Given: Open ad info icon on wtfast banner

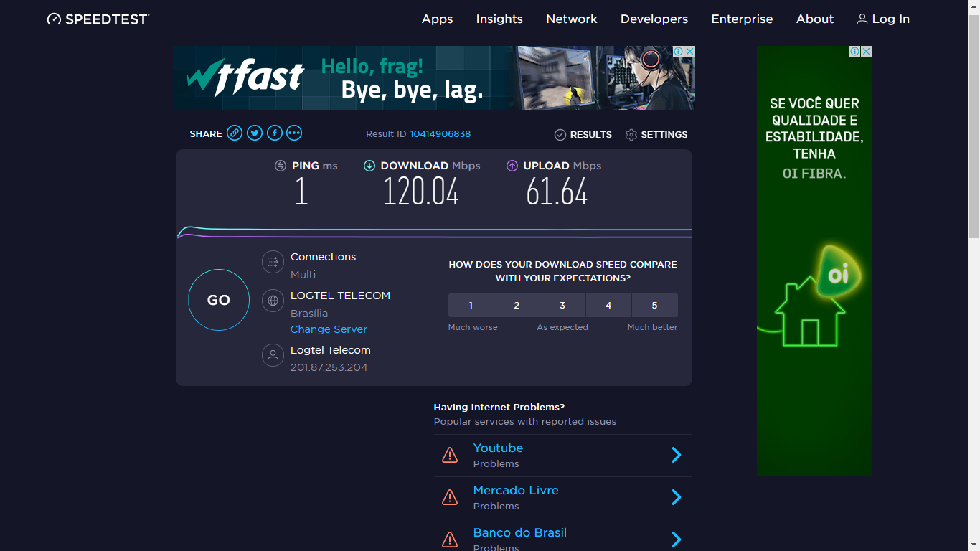Looking at the screenshot, I should pos(678,52).
